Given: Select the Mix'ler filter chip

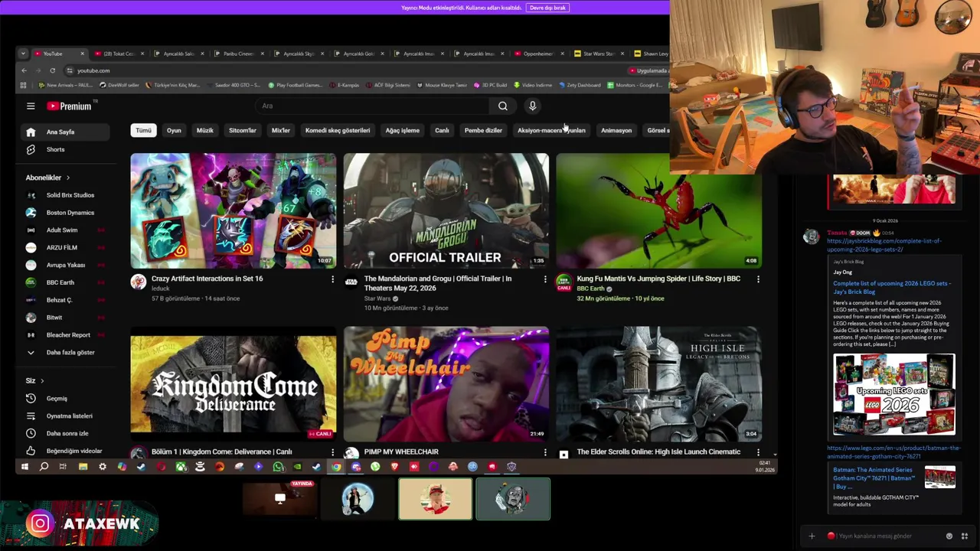Looking at the screenshot, I should [281, 130].
